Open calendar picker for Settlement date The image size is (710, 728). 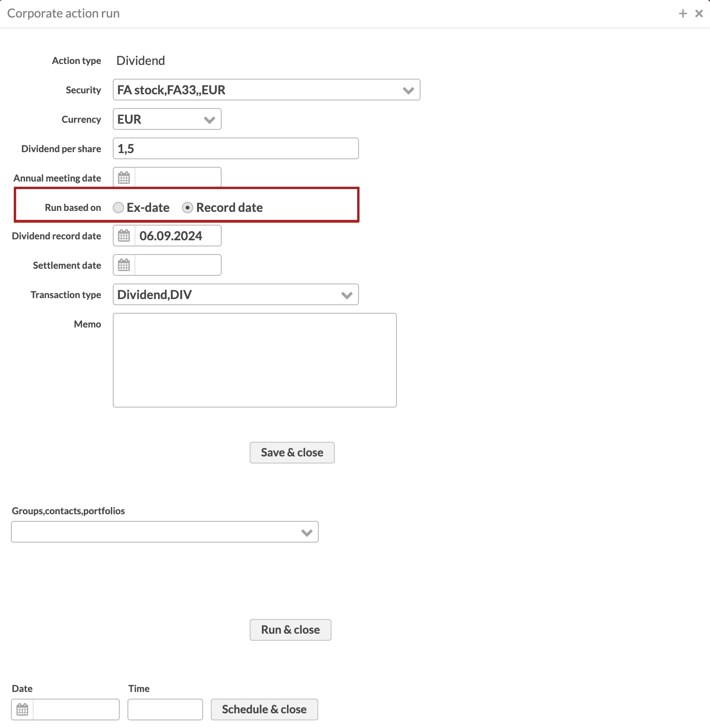point(124,265)
